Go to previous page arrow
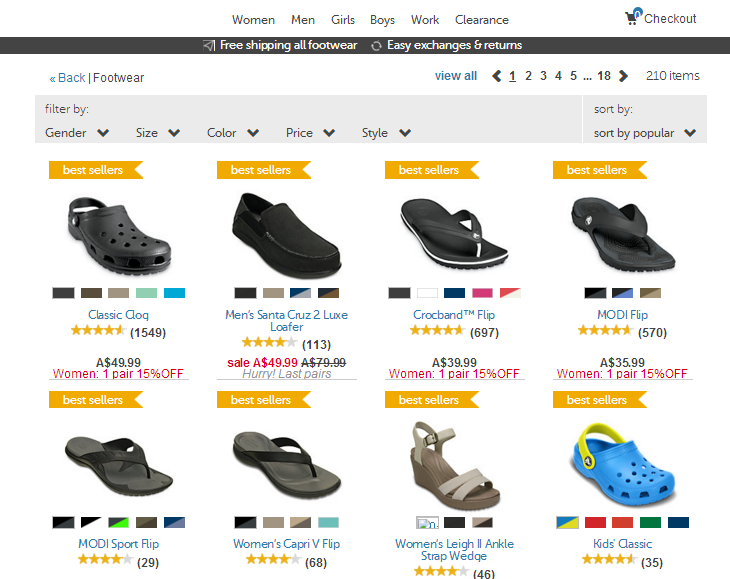This screenshot has height=579, width=730. pyautogui.click(x=497, y=76)
